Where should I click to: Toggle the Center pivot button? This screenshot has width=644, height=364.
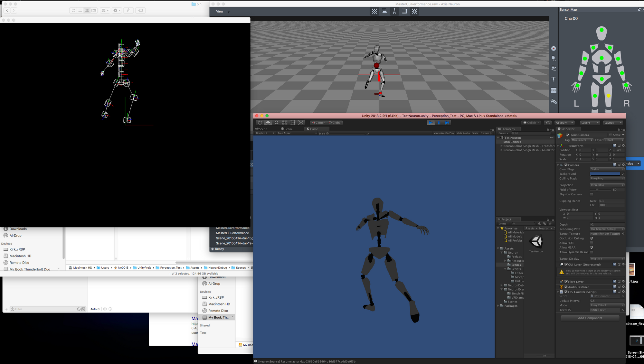pyautogui.click(x=318, y=123)
